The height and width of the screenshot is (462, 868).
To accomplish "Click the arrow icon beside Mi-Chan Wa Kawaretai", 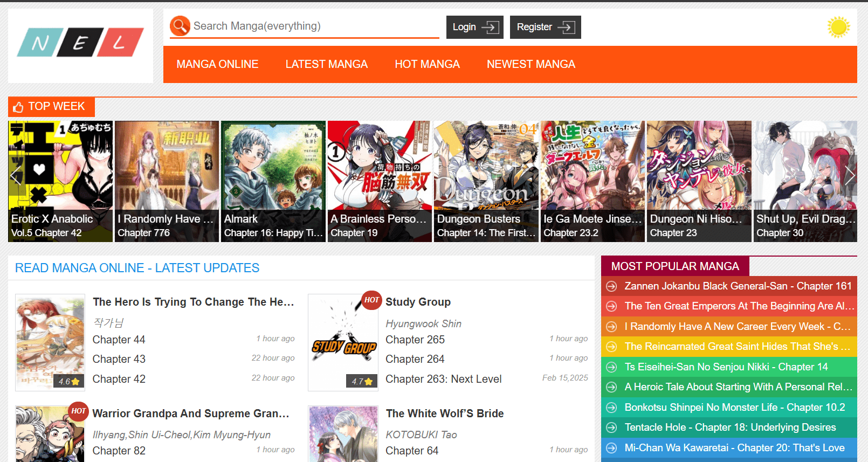I will coord(611,448).
